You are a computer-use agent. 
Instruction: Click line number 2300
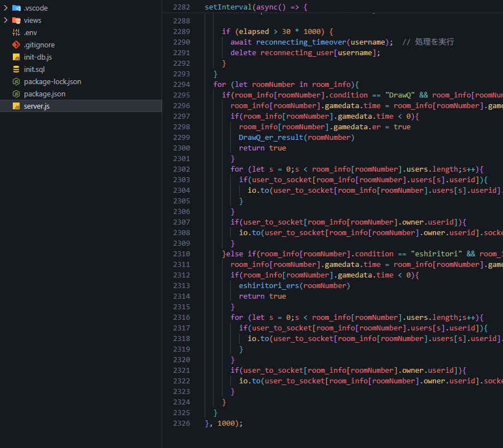click(182, 148)
